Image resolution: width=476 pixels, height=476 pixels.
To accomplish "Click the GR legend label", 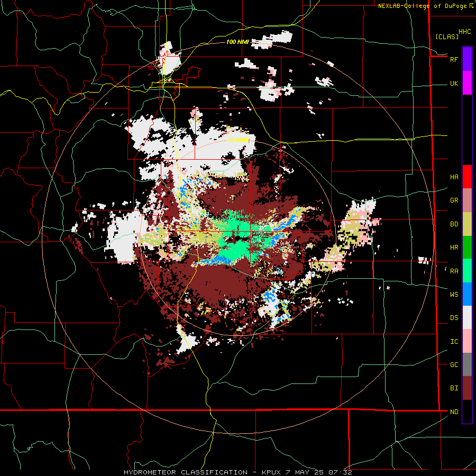I will click(x=454, y=200).
